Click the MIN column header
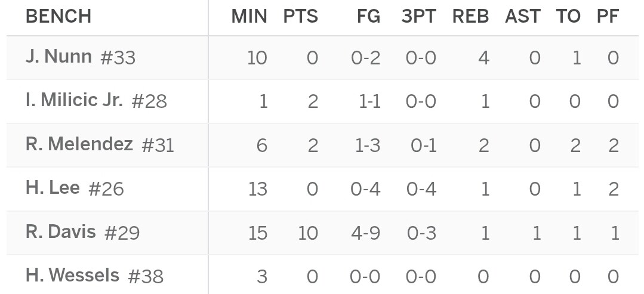644x294 pixels. tap(249, 17)
